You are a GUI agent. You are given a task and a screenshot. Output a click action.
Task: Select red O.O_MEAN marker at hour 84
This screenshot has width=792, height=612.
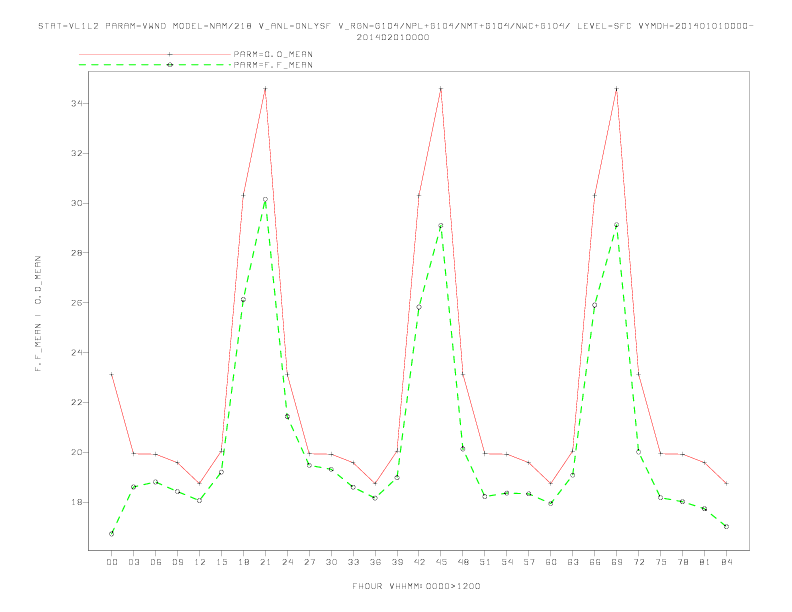click(x=726, y=484)
